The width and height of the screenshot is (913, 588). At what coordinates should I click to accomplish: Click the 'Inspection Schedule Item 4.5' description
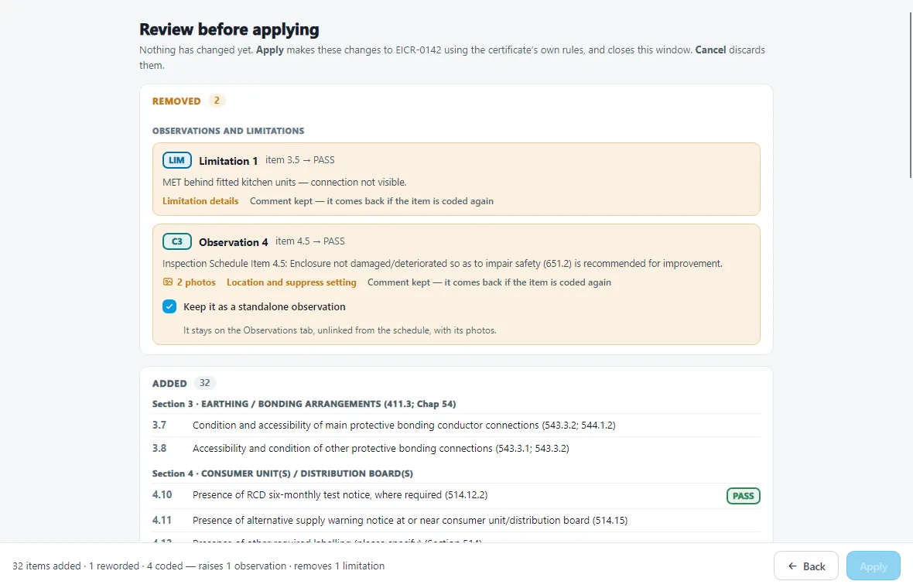[442, 264]
